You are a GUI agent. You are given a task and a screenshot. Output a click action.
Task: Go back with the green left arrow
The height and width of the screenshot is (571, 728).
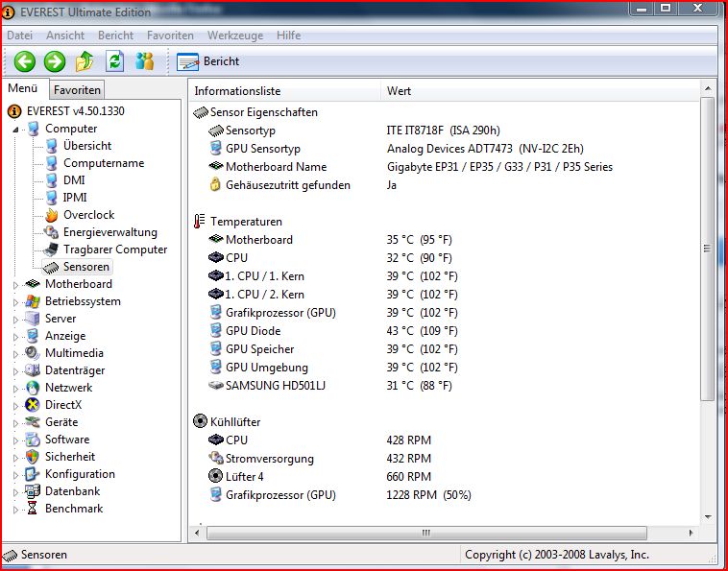click(25, 61)
